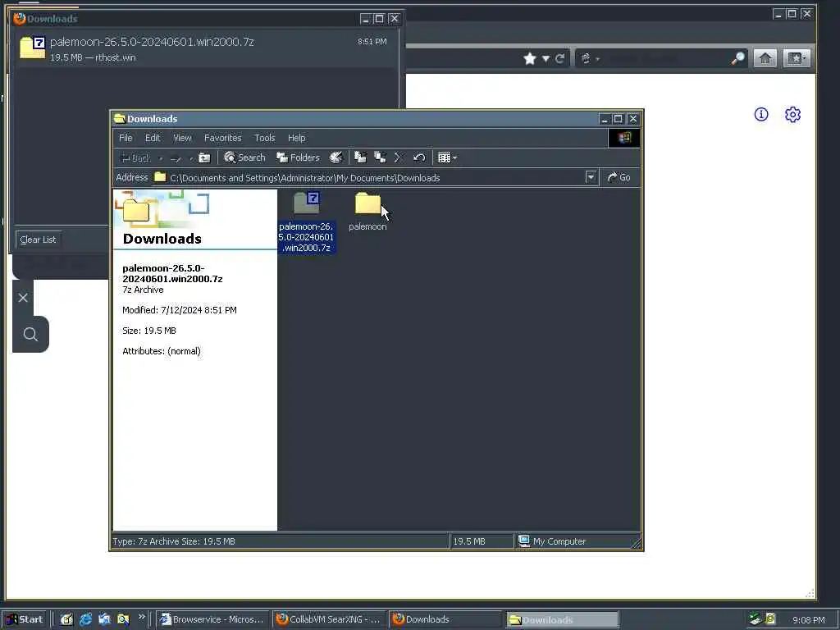The width and height of the screenshot is (840, 630).
Task: Click the network tray icon
Action: 756,619
